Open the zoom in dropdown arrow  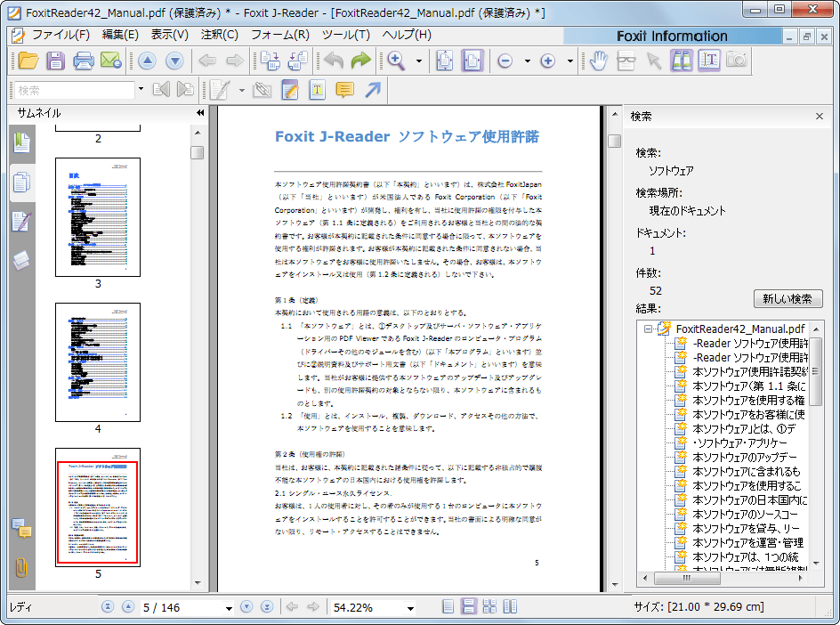570,61
